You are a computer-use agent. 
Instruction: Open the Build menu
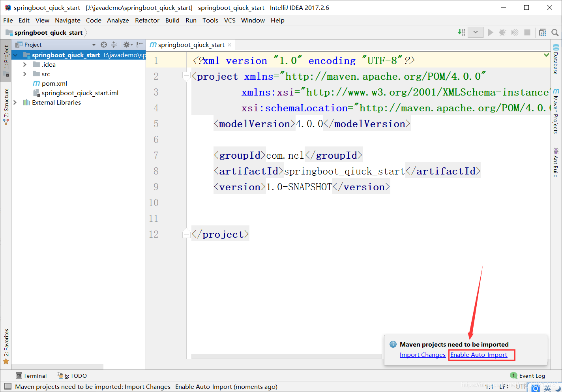tap(172, 20)
